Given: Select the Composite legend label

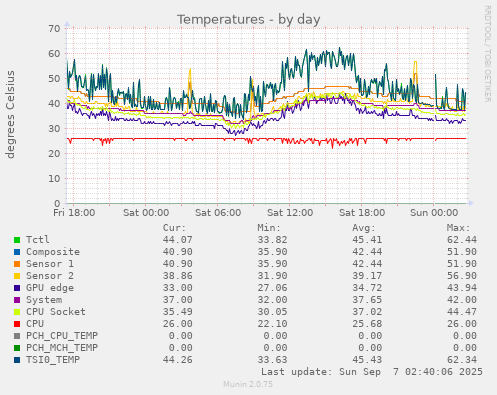Looking at the screenshot, I should pyautogui.click(x=53, y=252).
